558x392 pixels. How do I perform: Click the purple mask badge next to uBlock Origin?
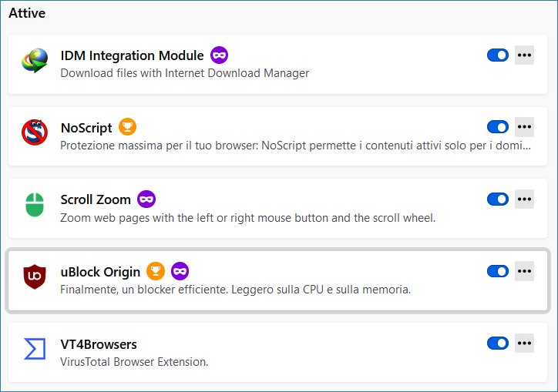180,271
